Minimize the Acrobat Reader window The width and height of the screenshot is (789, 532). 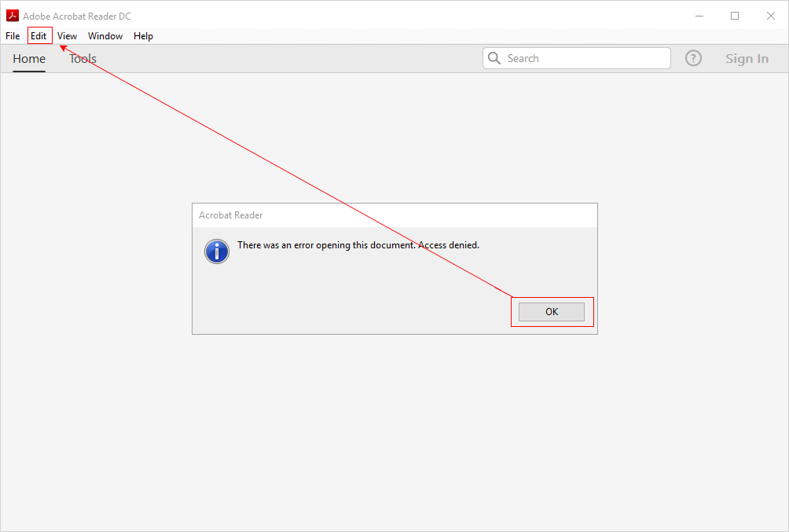coord(699,16)
